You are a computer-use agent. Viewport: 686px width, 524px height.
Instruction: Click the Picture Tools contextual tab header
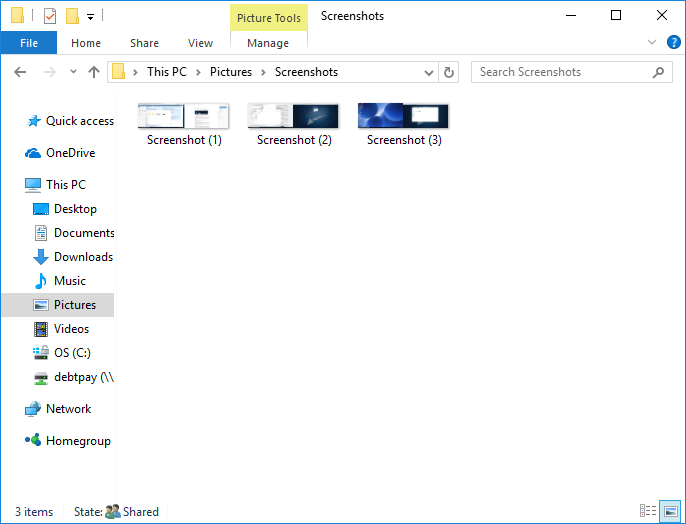(x=269, y=18)
